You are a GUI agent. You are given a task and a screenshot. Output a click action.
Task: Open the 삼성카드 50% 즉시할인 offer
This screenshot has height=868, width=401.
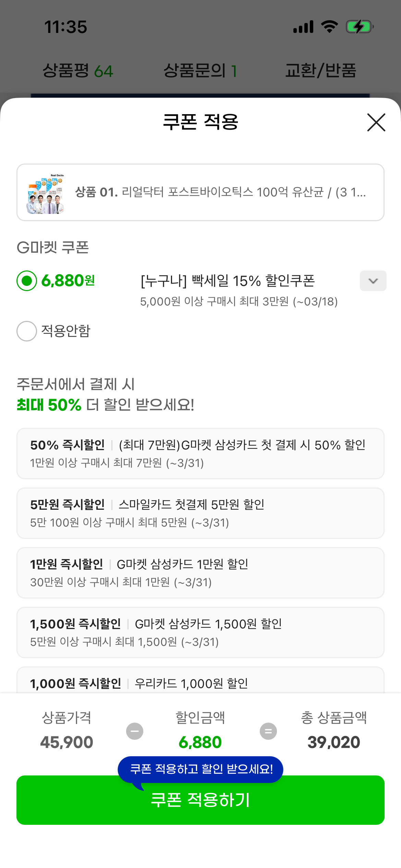coord(200,453)
